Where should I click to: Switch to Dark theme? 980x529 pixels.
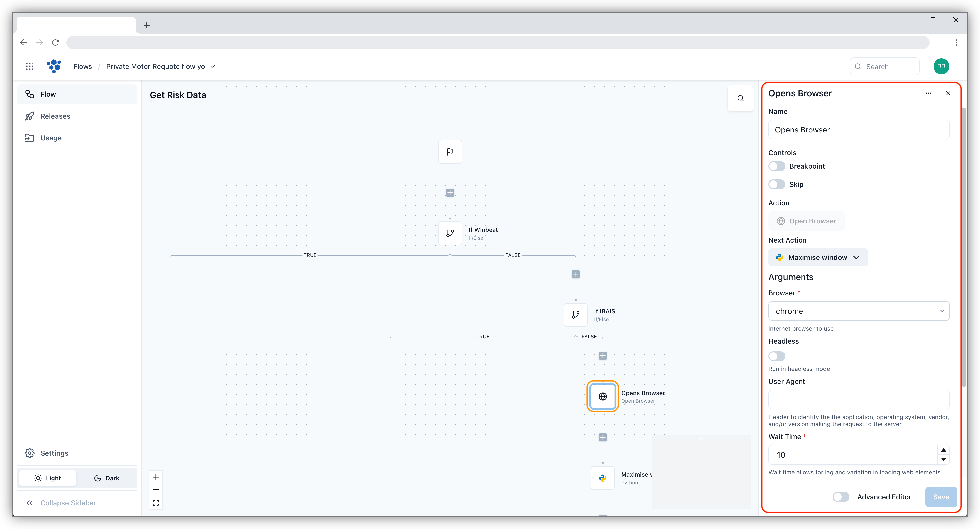pyautogui.click(x=107, y=478)
